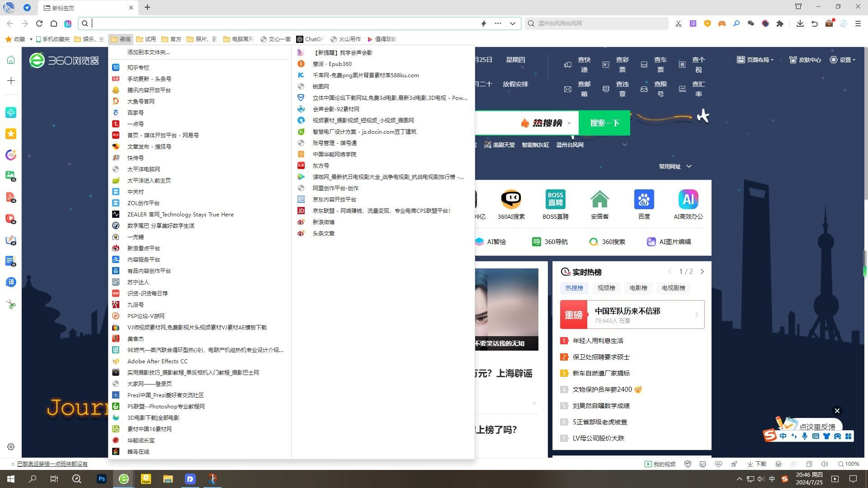Select 添加到本文件夹 menu entry
Image resolution: width=868 pixels, height=488 pixels.
pyautogui.click(x=149, y=52)
